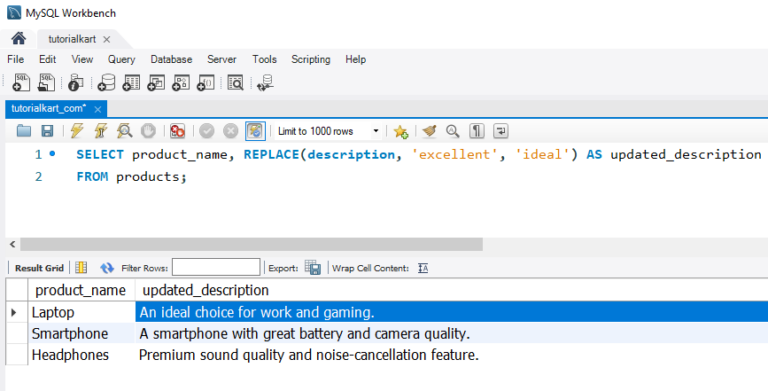Click inside the Filter Rows input field
Image resolution: width=768 pixels, height=391 pixels.
pos(216,268)
